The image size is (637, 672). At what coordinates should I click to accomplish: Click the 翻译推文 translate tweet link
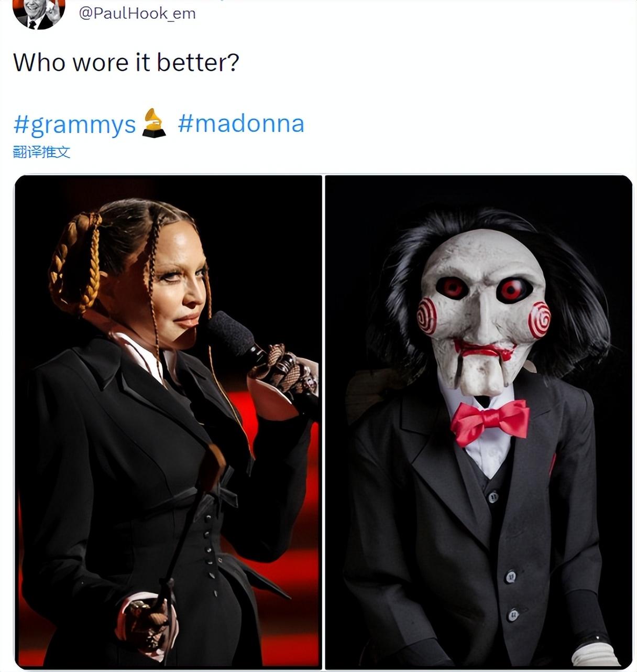41,153
